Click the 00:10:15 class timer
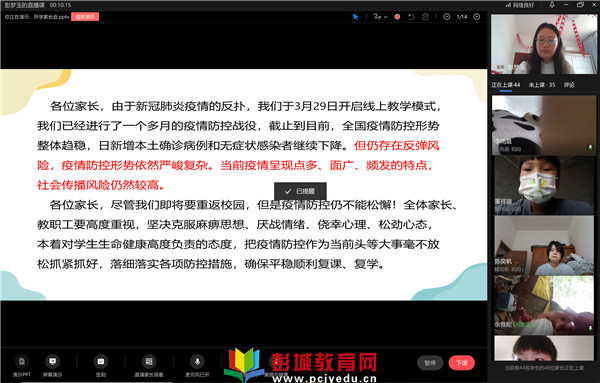Screen dimensions: 600x383 (x=60, y=5)
